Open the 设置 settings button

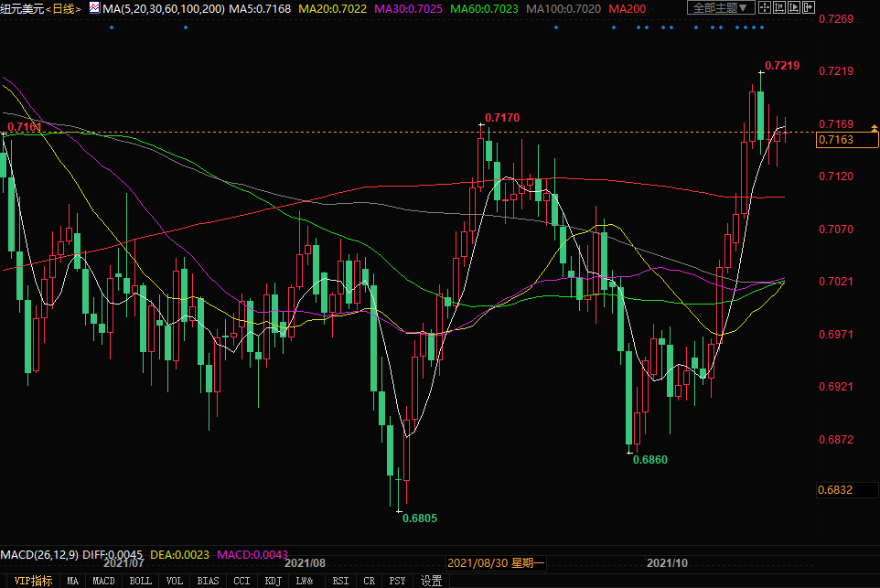[x=431, y=581]
